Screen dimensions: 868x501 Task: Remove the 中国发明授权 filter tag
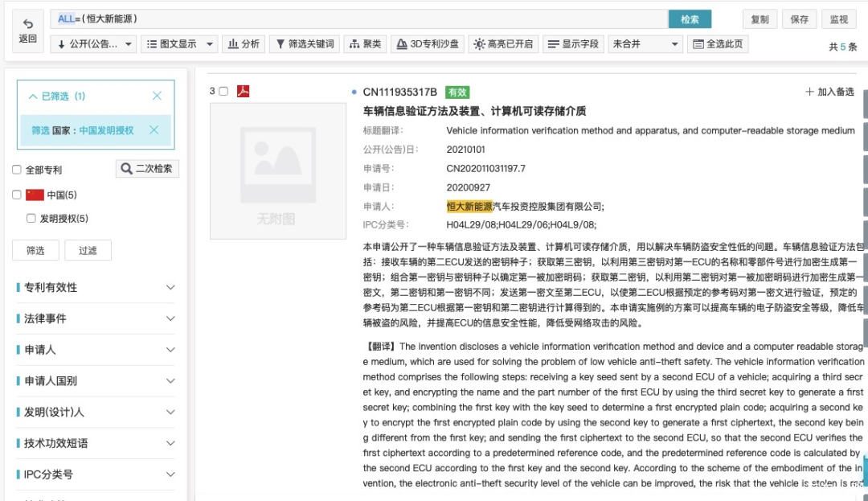(x=154, y=130)
